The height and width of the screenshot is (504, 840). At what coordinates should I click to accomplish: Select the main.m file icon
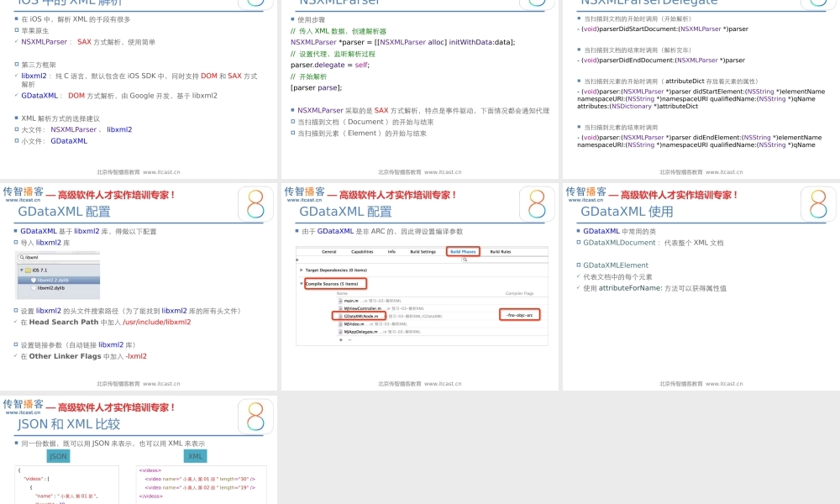point(340,302)
